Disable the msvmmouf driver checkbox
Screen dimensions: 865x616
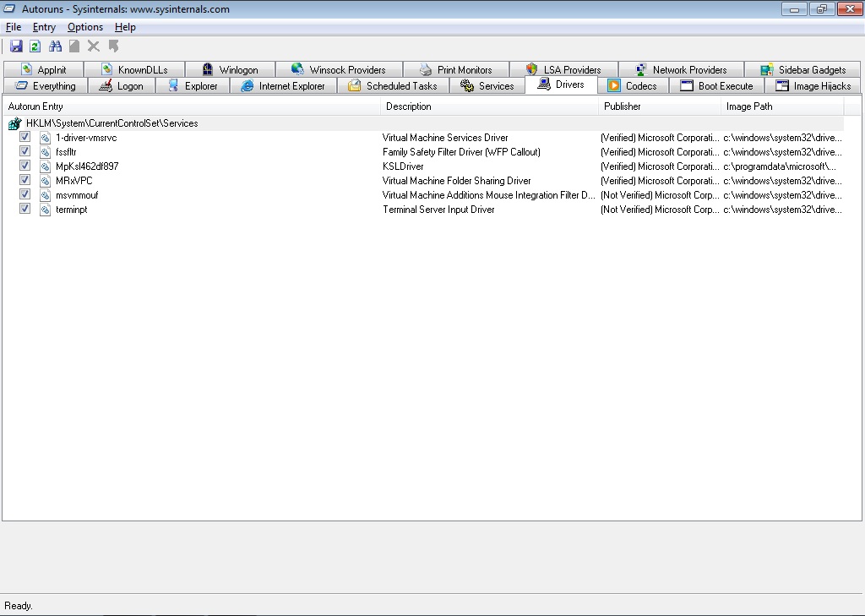click(24, 194)
